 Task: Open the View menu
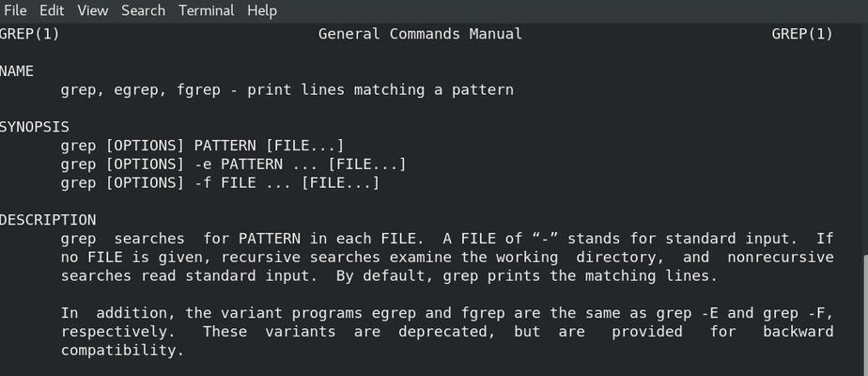click(x=92, y=10)
